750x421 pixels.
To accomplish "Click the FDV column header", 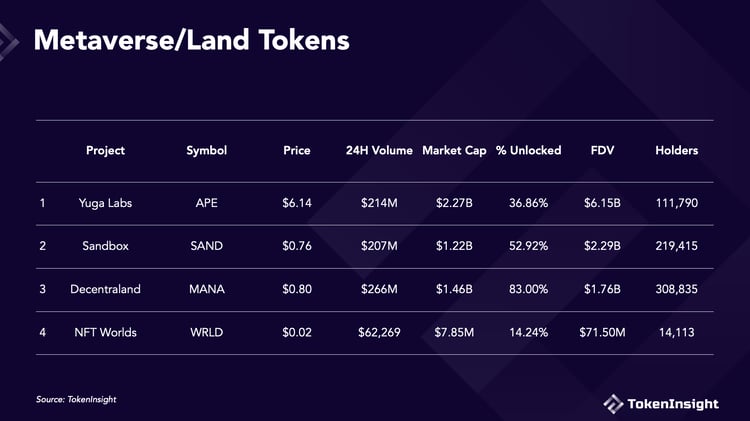I will tap(602, 151).
